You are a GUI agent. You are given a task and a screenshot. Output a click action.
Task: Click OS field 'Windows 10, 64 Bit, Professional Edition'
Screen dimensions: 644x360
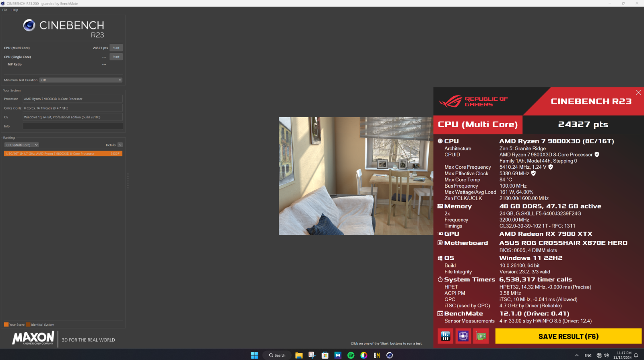[x=73, y=117]
